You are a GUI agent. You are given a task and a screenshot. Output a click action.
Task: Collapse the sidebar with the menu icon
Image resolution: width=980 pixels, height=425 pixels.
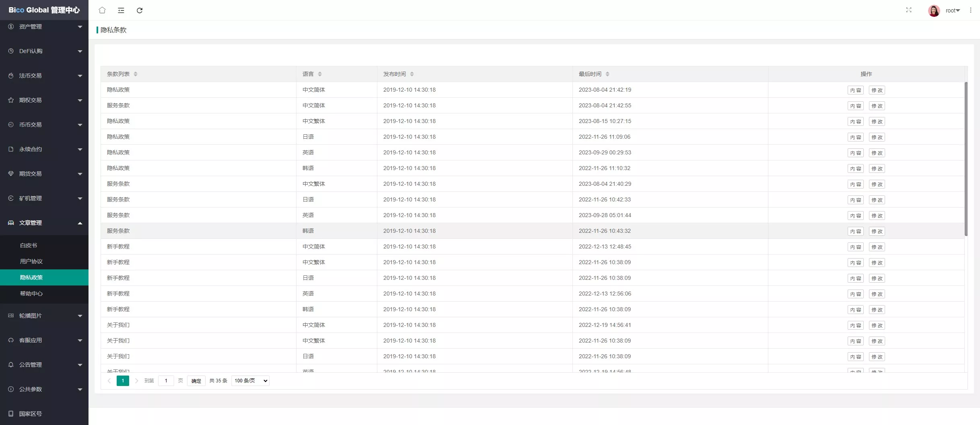coord(121,10)
